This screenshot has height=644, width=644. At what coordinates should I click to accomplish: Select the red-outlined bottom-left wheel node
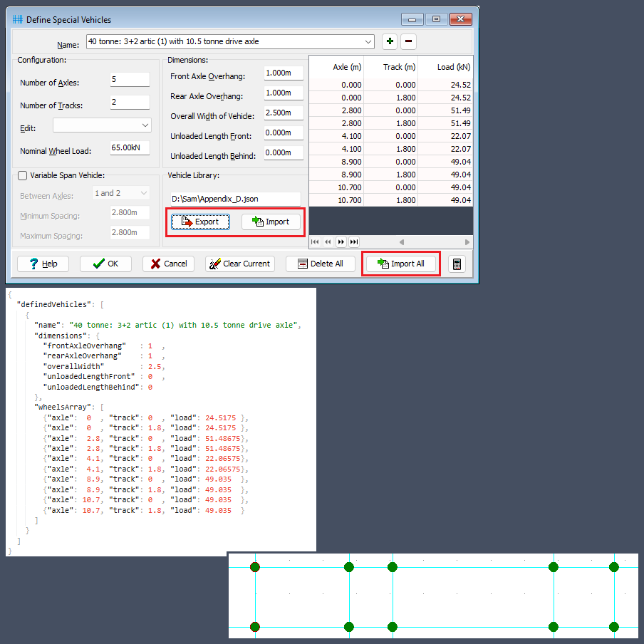255,627
